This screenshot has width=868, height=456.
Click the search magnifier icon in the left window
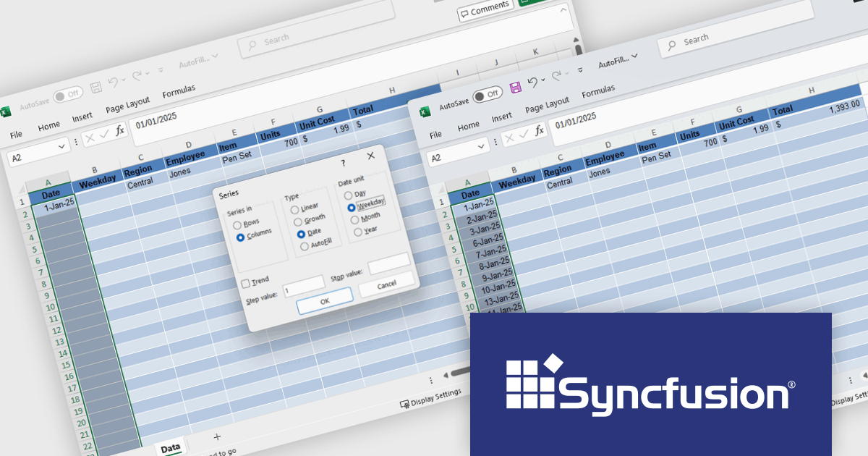click(x=252, y=44)
